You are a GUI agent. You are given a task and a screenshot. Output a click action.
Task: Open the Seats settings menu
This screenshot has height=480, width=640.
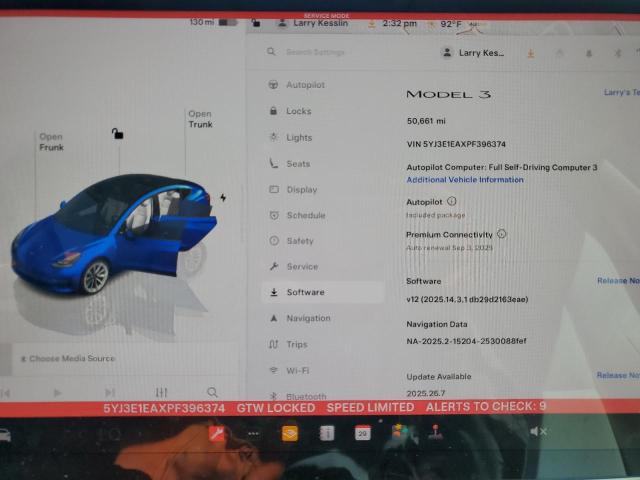coord(290,164)
